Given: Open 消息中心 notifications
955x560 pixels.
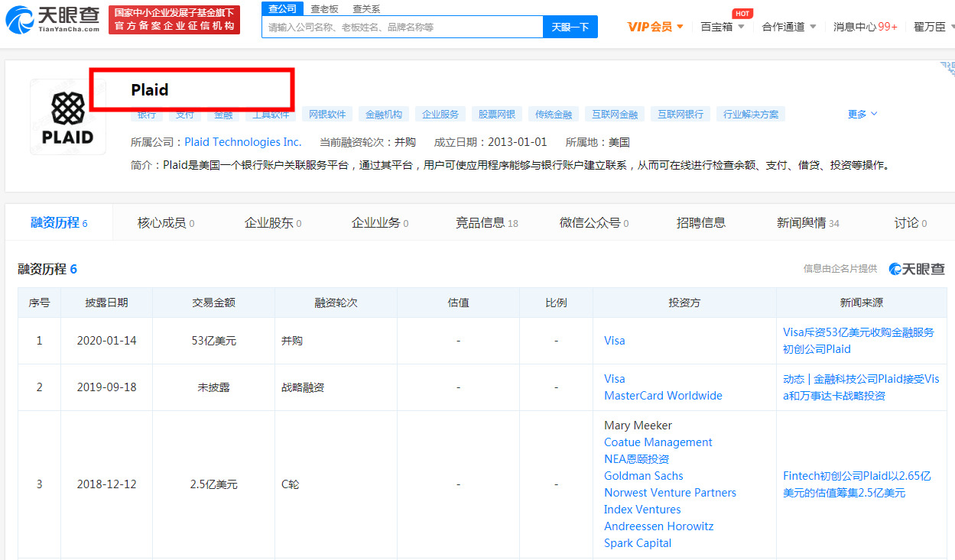Looking at the screenshot, I should 866,27.
